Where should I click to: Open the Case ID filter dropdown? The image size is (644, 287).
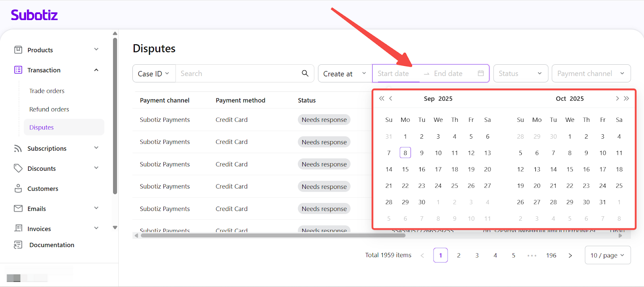[x=154, y=74]
